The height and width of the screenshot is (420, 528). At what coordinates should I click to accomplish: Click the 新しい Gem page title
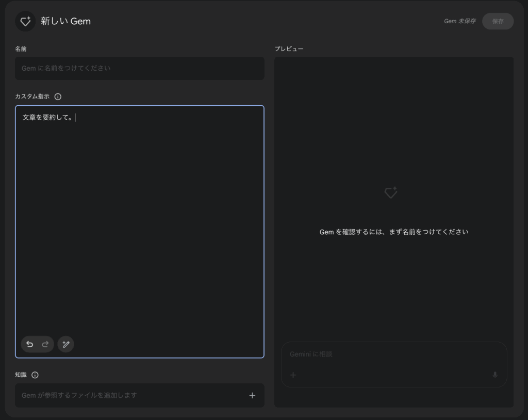coord(65,21)
